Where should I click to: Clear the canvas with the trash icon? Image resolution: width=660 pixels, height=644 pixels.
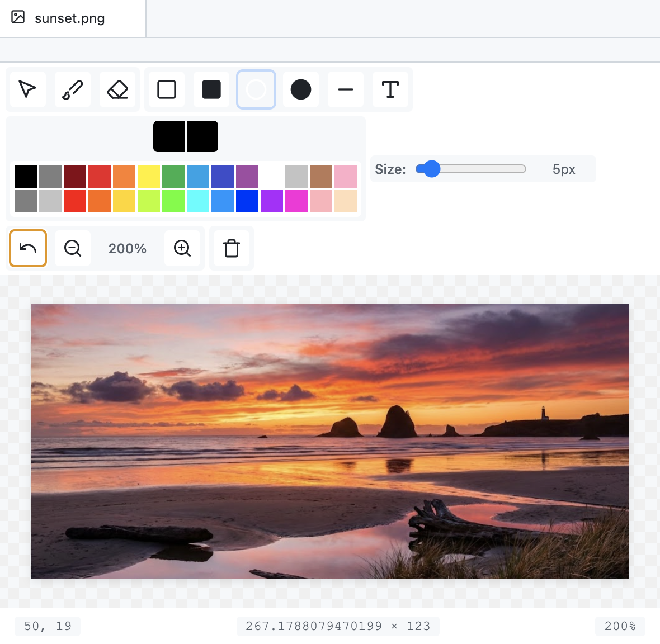click(232, 248)
